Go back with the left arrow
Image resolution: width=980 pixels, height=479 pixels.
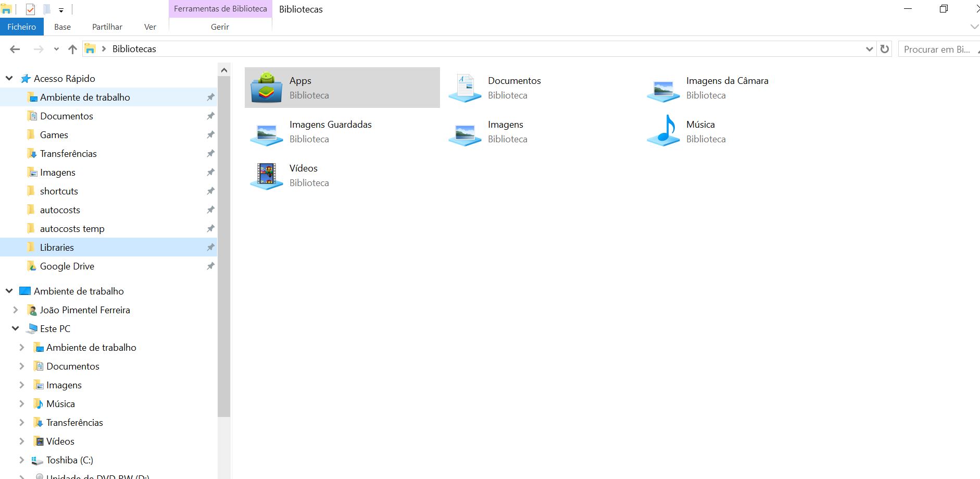15,49
